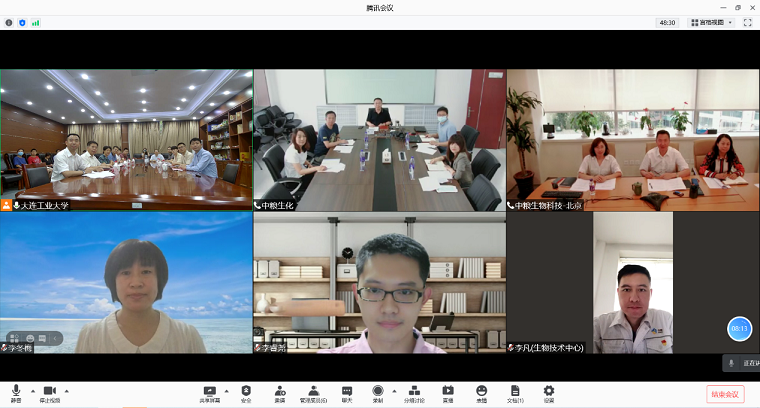Open the Documents icon

(515, 392)
